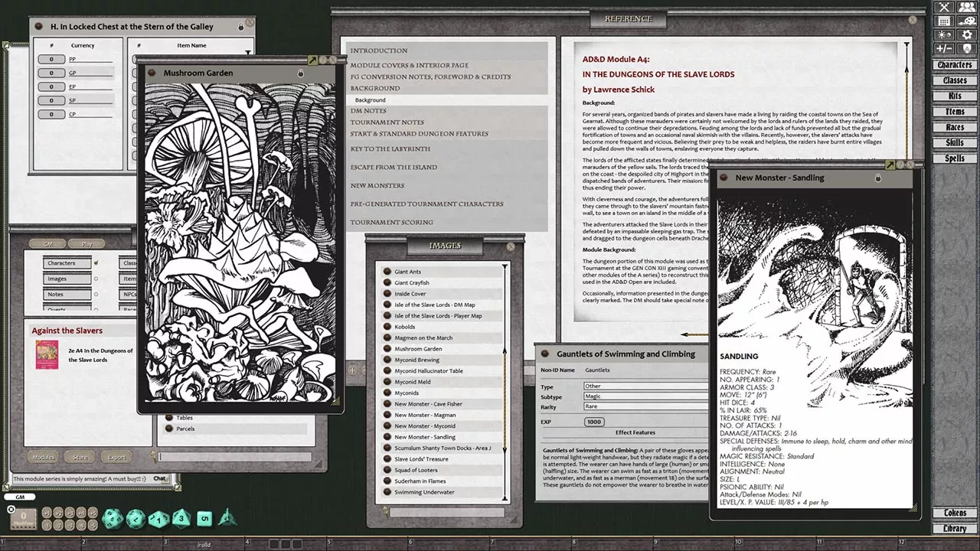Click the Background page link in Reference
Image resolution: width=980 pixels, height=551 pixels.
pyautogui.click(x=371, y=100)
